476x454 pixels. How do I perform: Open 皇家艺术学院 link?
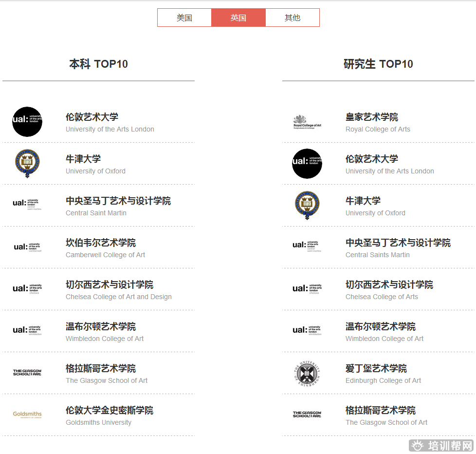372,117
